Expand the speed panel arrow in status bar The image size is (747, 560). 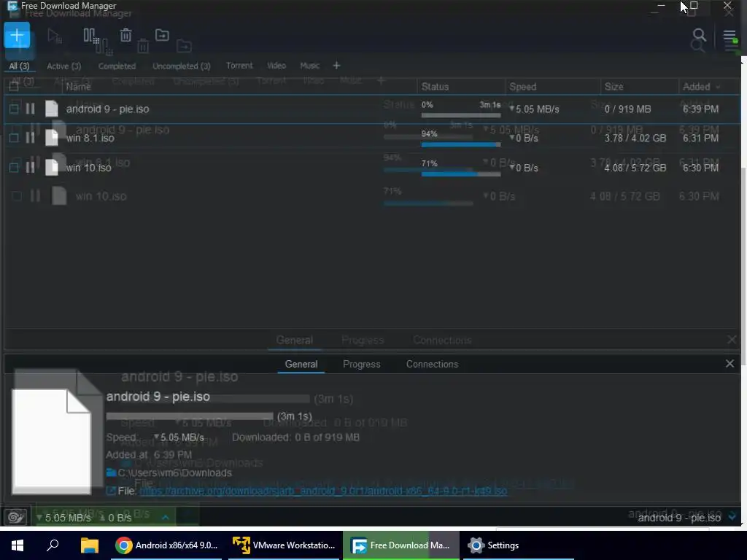click(x=166, y=517)
